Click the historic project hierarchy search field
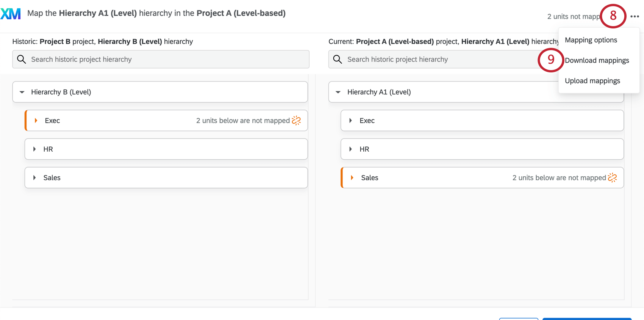This screenshot has width=644, height=320. [159, 59]
